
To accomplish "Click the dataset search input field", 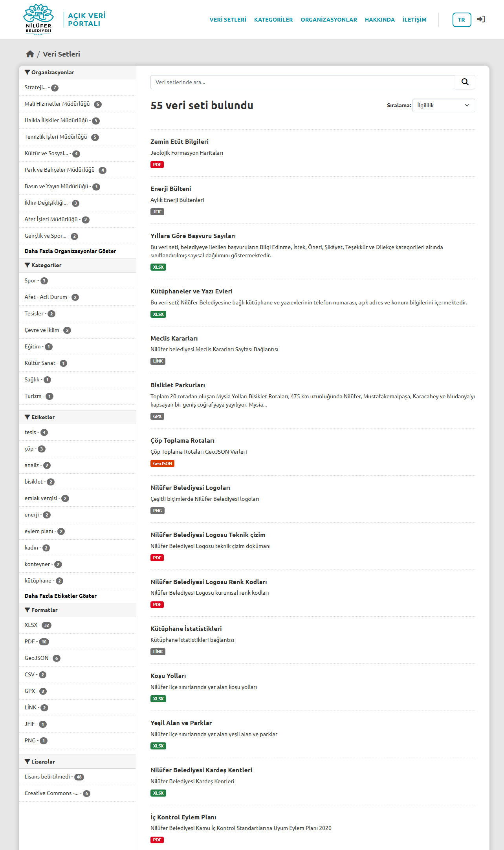I will click(302, 82).
